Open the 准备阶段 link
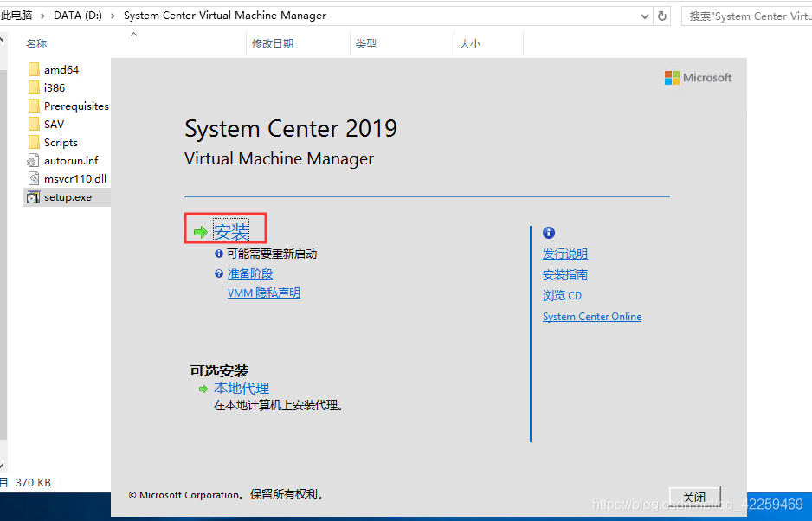The width and height of the screenshot is (812, 521). tap(250, 273)
